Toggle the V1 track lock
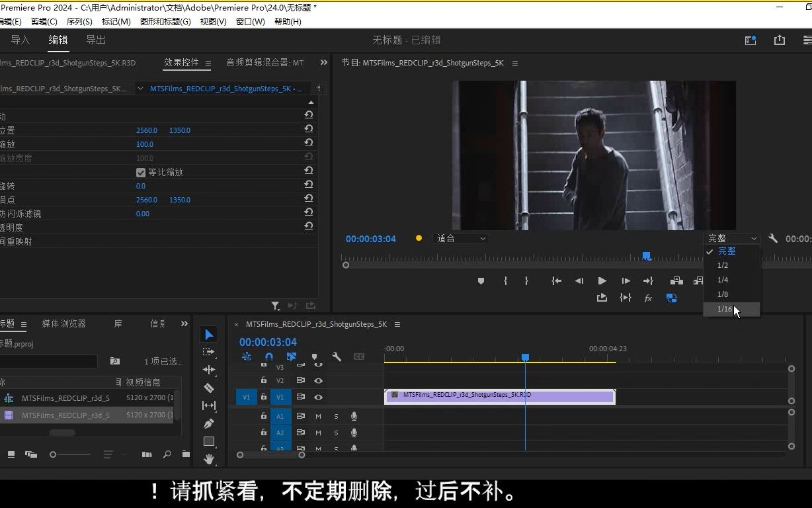 click(263, 398)
